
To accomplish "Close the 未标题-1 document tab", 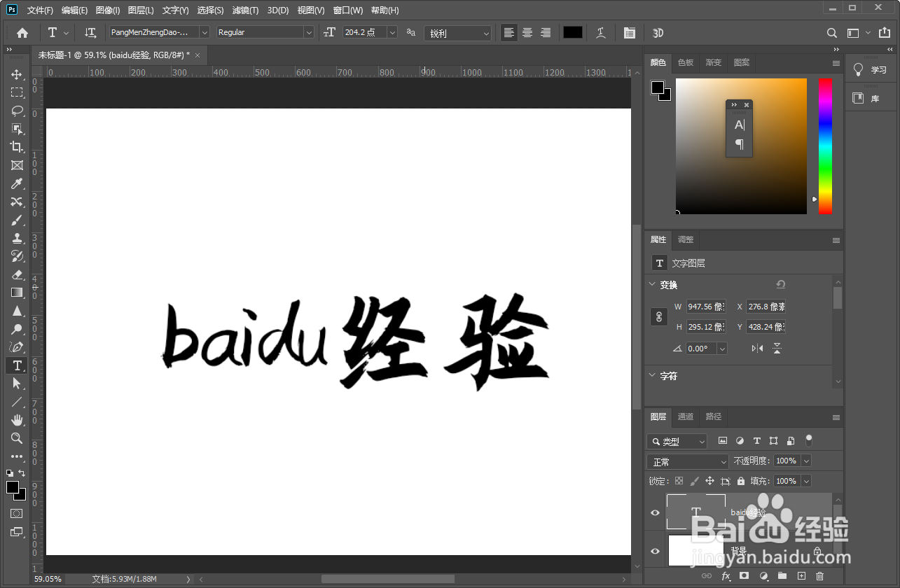I will point(198,55).
